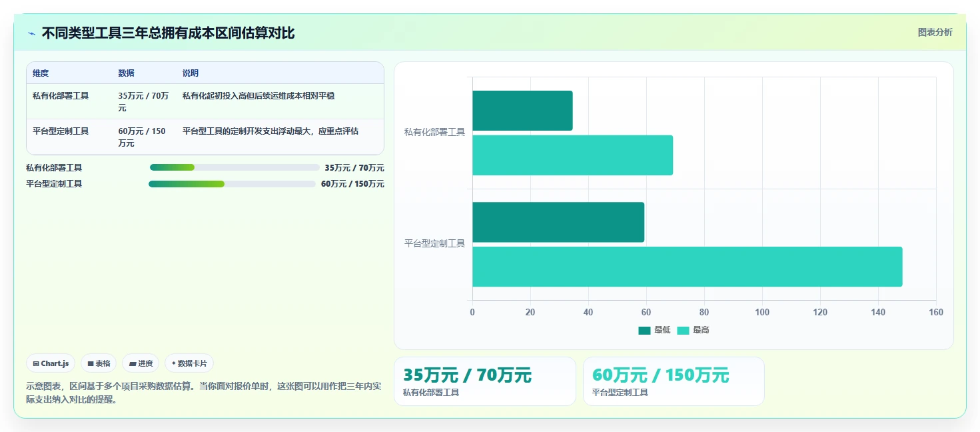Screen dimensions: 980x432
Task: Click the 60万元 / 150万元 data card
Action: tap(674, 381)
